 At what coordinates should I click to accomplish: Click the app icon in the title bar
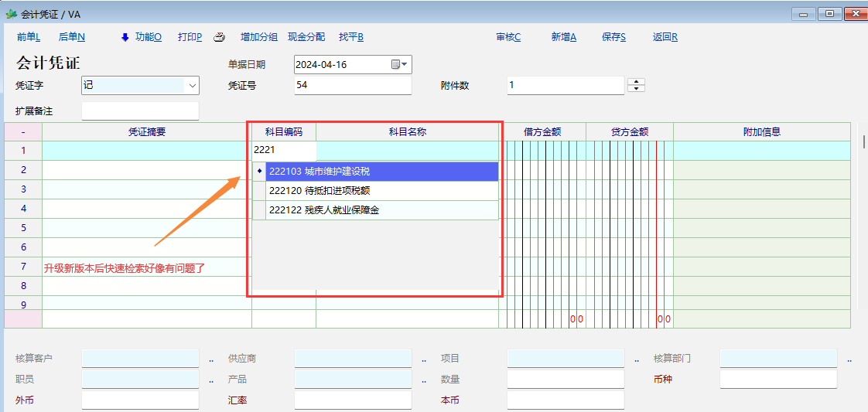point(11,14)
